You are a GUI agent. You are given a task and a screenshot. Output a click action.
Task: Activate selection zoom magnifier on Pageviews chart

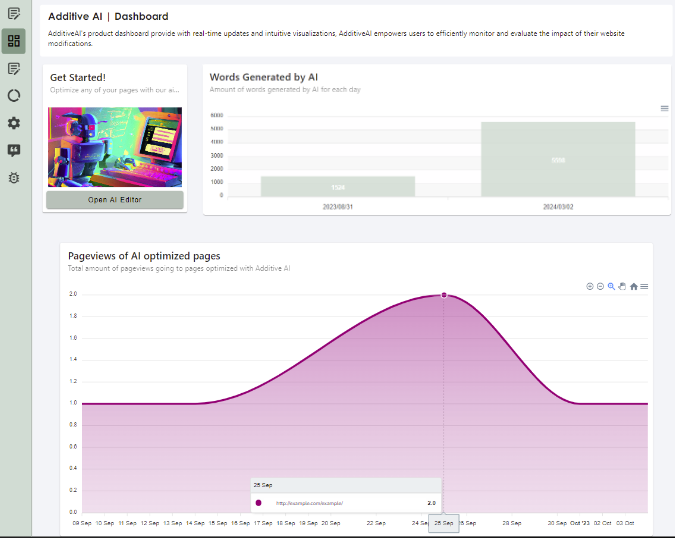click(x=611, y=287)
